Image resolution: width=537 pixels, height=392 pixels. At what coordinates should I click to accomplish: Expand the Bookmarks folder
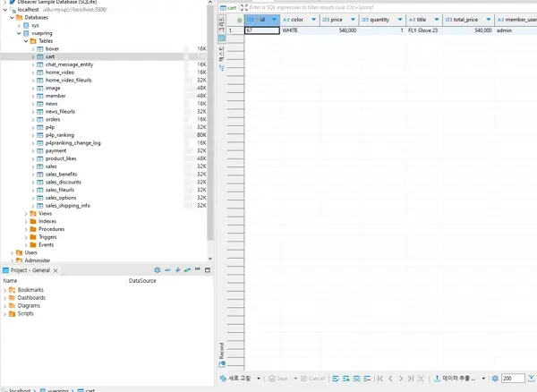tap(4, 290)
